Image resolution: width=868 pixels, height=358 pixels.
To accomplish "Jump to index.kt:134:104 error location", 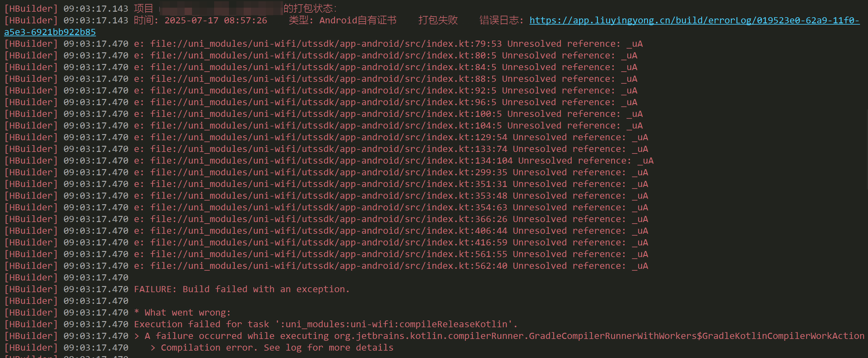I will [331, 161].
